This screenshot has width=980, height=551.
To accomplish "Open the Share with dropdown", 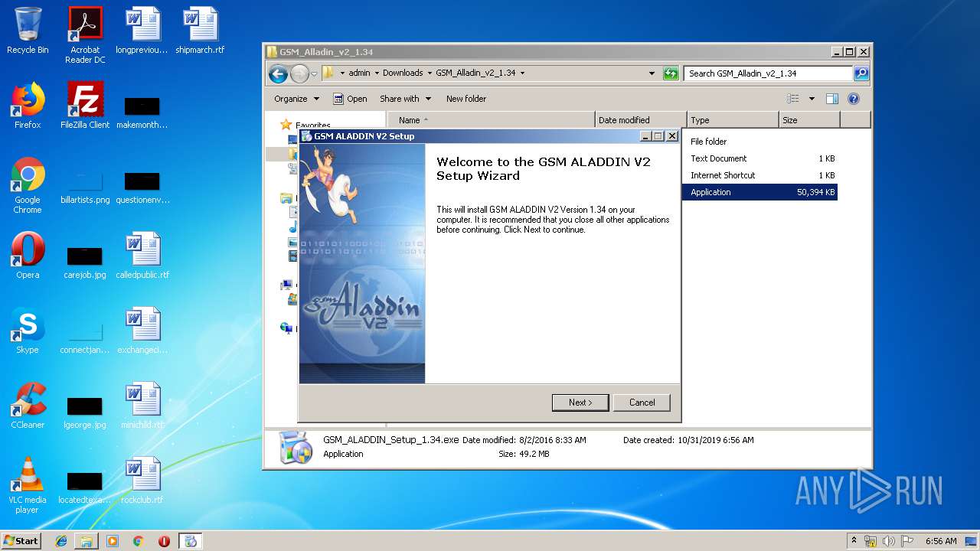I will pyautogui.click(x=405, y=99).
